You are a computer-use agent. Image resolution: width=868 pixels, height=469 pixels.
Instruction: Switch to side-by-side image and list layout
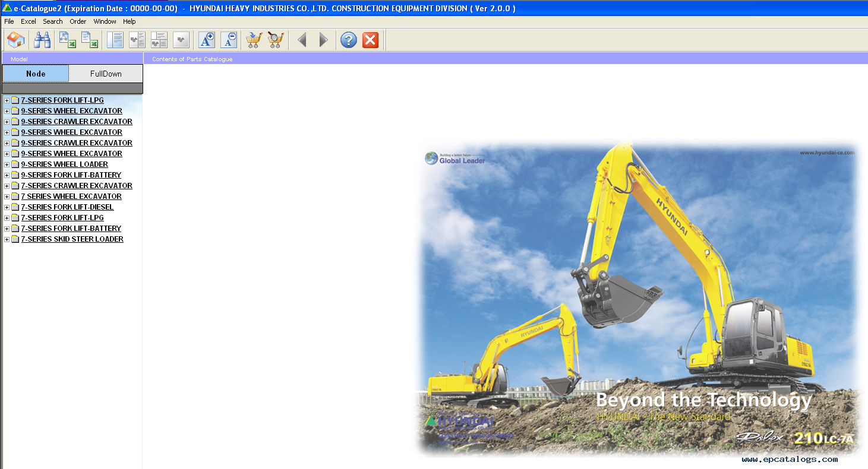137,40
